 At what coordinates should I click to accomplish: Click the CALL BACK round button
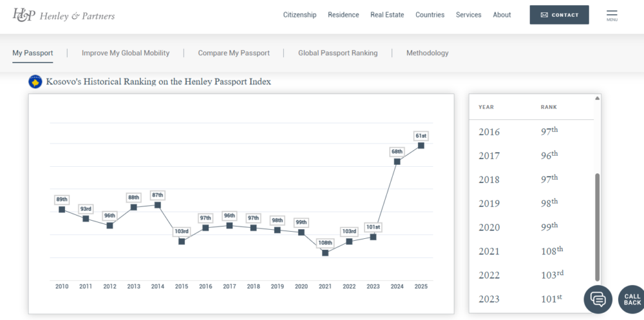click(632, 299)
